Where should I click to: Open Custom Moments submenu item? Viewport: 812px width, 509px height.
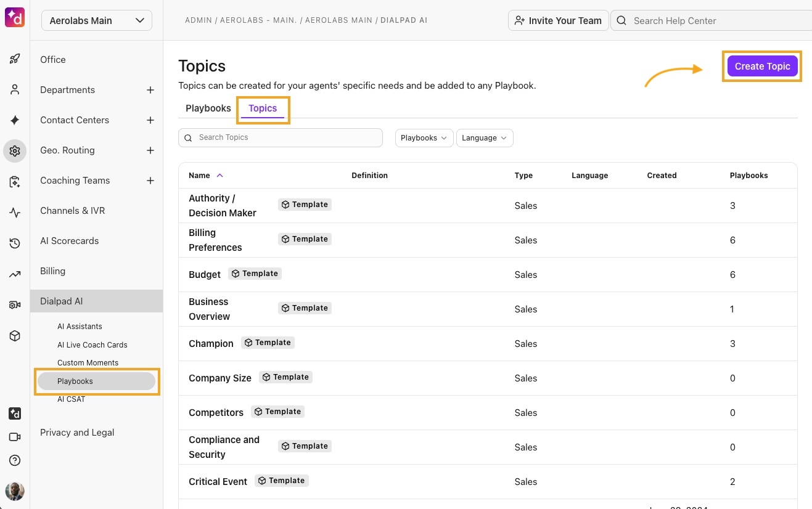point(88,363)
